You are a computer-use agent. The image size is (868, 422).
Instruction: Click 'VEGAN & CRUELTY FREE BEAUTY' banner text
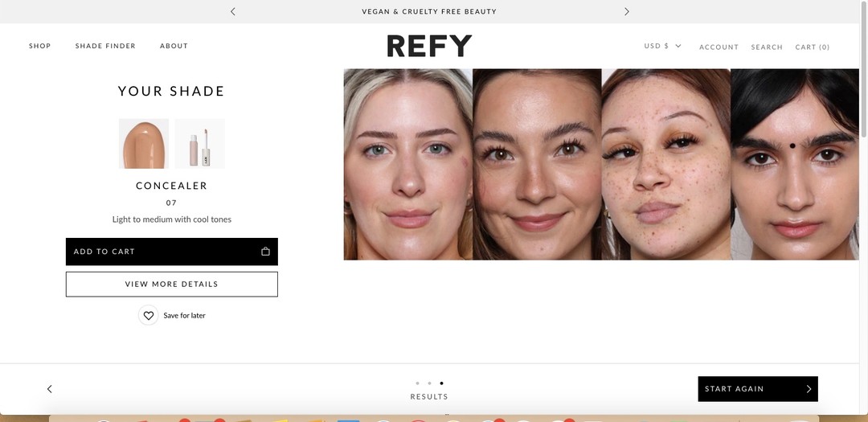tap(429, 11)
